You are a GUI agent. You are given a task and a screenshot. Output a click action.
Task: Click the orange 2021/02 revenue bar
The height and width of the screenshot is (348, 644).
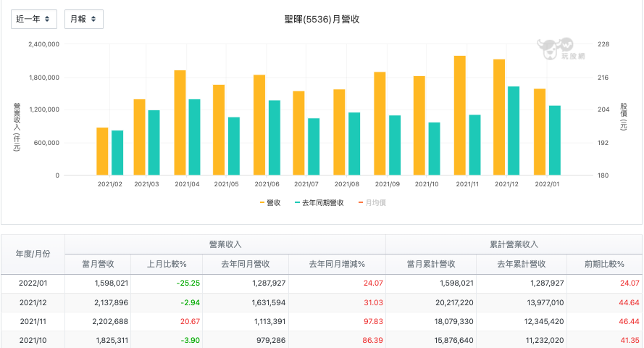click(x=102, y=152)
